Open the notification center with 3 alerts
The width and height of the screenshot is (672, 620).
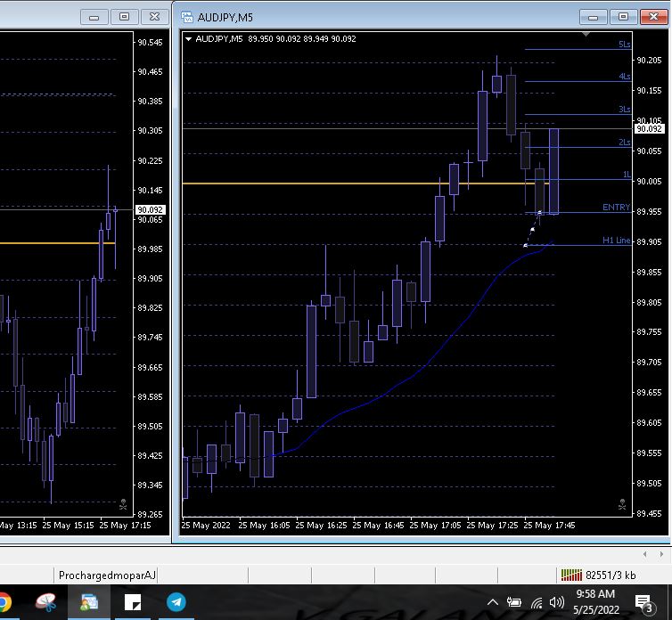tap(643, 603)
